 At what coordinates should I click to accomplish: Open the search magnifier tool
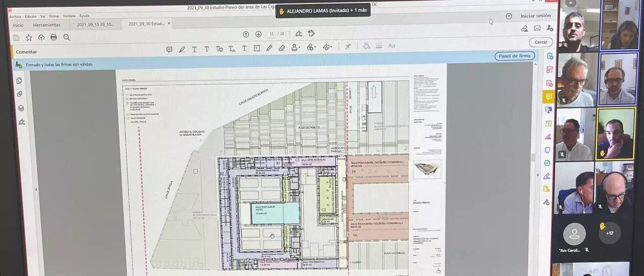[66, 37]
